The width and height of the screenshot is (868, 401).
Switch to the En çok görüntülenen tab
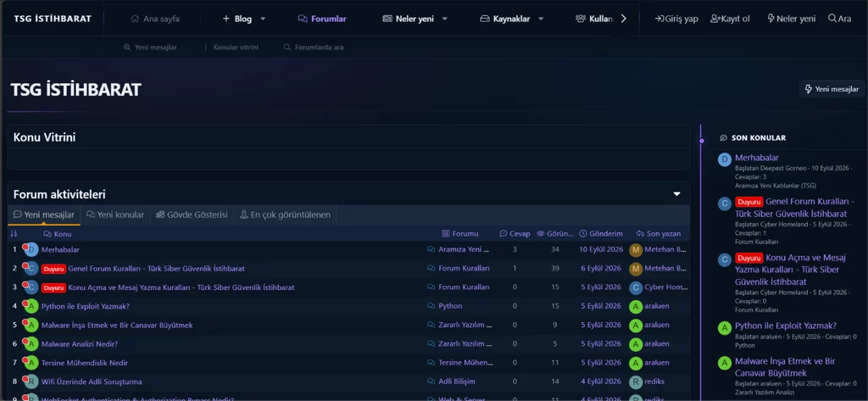285,214
